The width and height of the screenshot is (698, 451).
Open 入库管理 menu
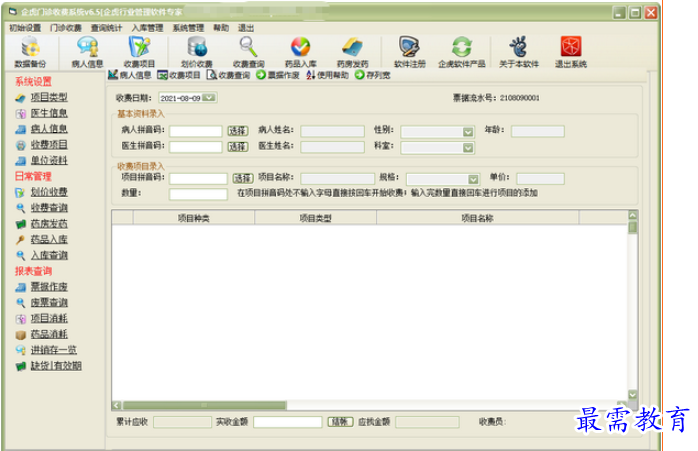point(147,28)
